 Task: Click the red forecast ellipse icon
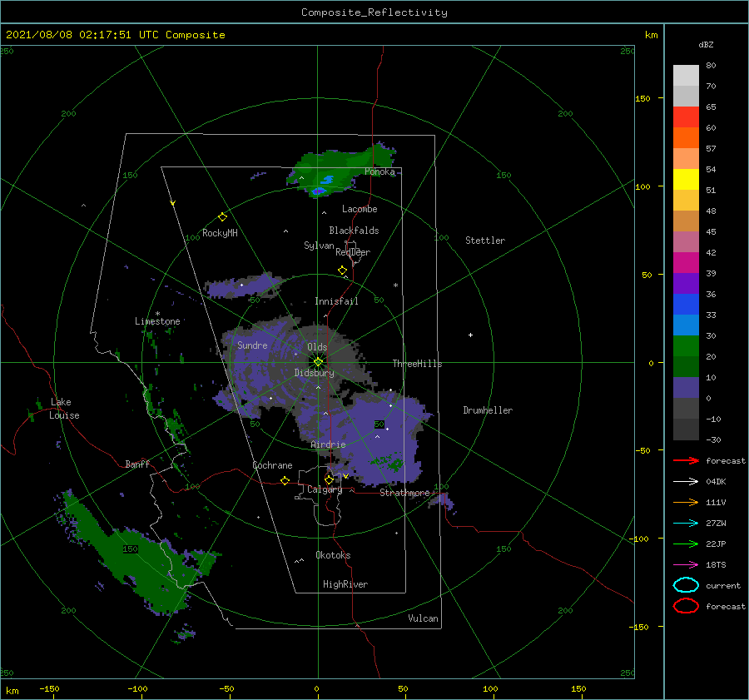686,606
